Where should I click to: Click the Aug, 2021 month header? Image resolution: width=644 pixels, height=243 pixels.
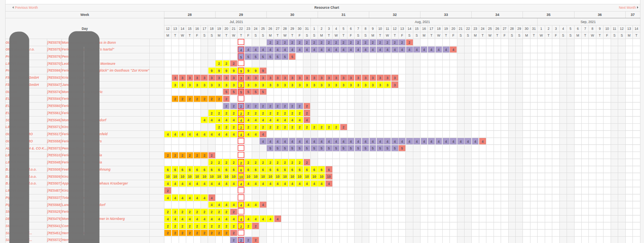pyautogui.click(x=422, y=22)
